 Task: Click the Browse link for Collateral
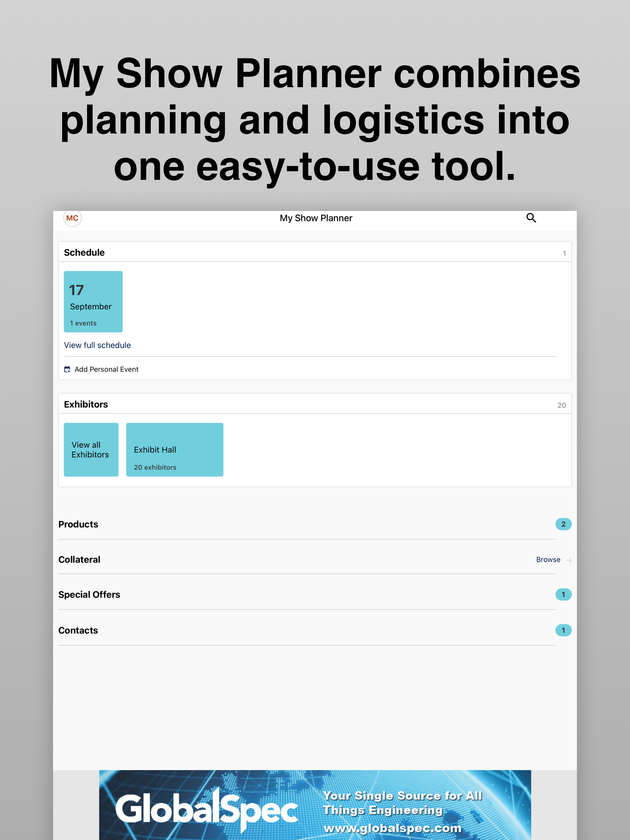[x=548, y=559]
